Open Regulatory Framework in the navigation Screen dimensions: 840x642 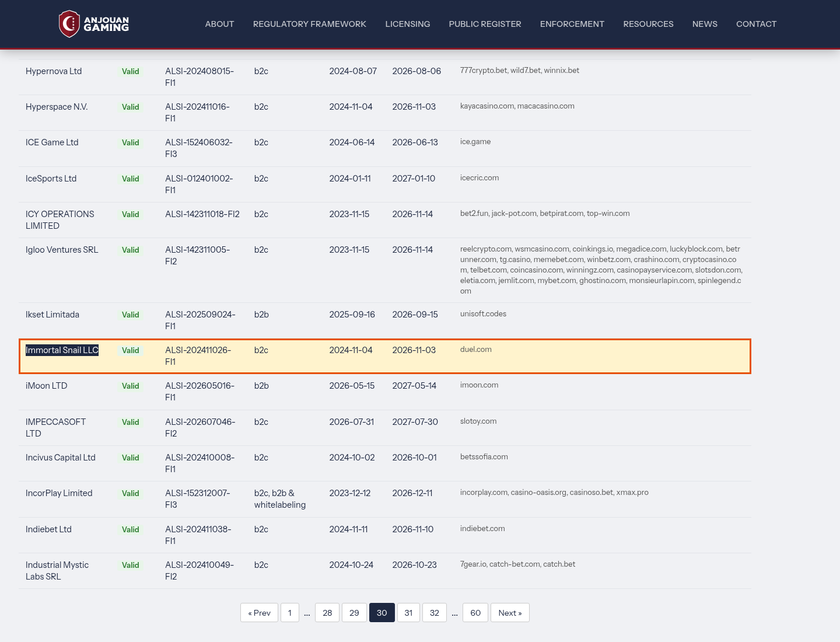click(310, 24)
